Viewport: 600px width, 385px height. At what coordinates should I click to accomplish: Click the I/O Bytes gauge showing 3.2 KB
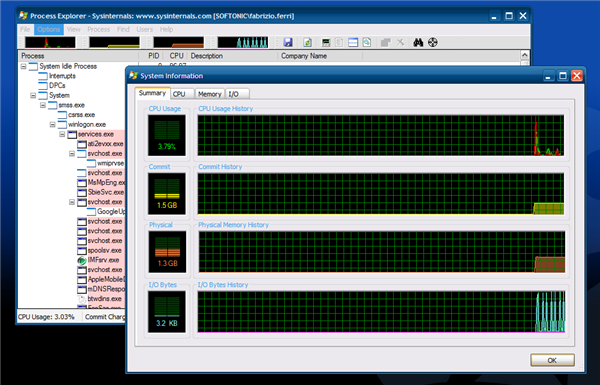click(167, 312)
